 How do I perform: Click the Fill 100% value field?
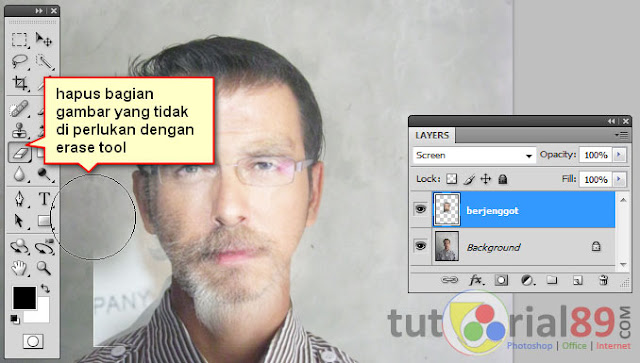[596, 179]
